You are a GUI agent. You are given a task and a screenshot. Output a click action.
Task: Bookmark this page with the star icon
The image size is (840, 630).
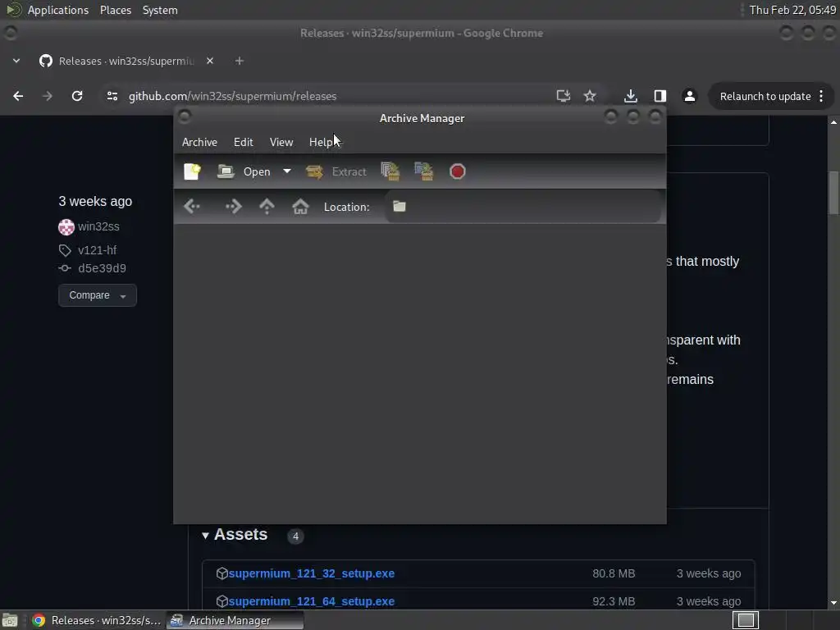(590, 96)
